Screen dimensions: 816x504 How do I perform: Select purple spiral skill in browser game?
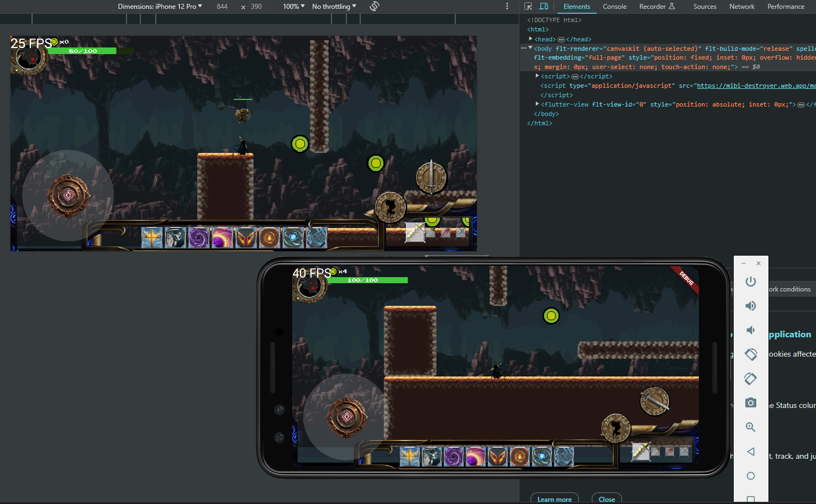tap(199, 238)
